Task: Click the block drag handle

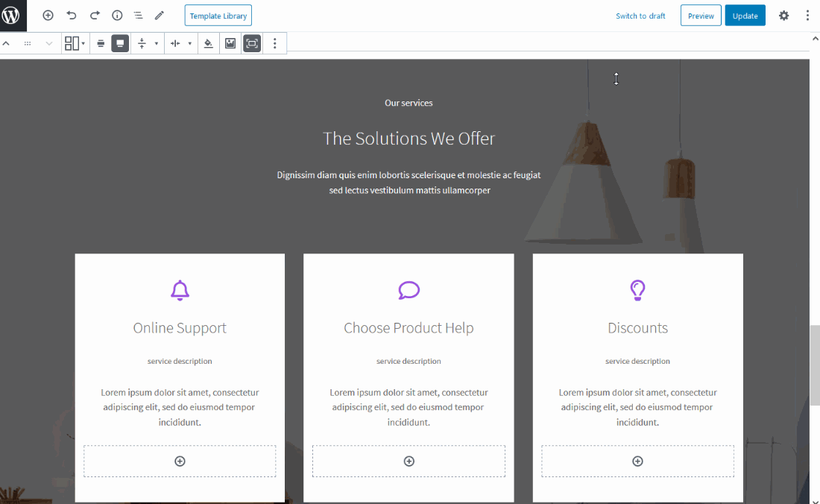Action: 28,43
